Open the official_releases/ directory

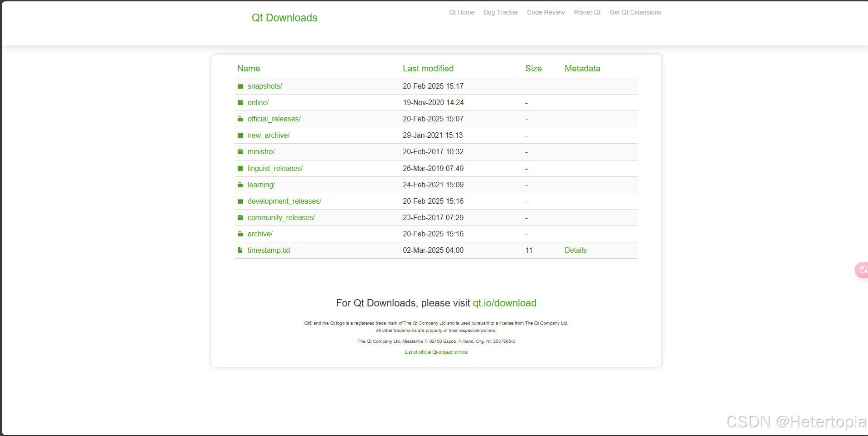274,119
